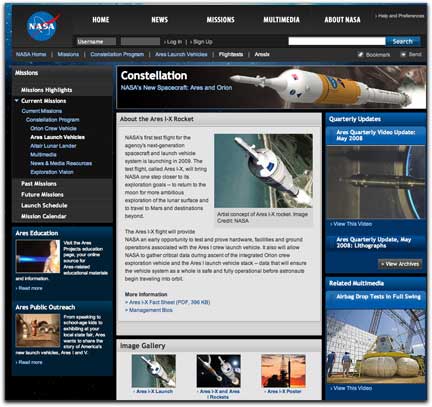
Task: Open Airbag Drop Tests In Full Swing
Action: pyautogui.click(x=378, y=297)
